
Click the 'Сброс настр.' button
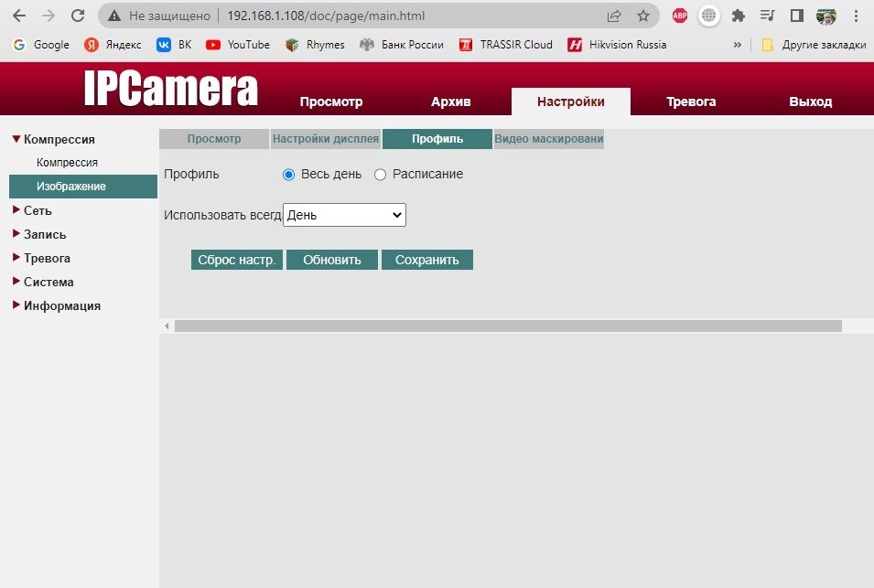(x=237, y=260)
